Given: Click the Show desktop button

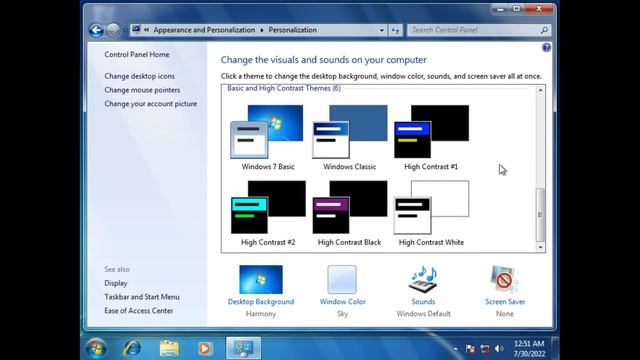Looking at the screenshot, I should point(555,348).
